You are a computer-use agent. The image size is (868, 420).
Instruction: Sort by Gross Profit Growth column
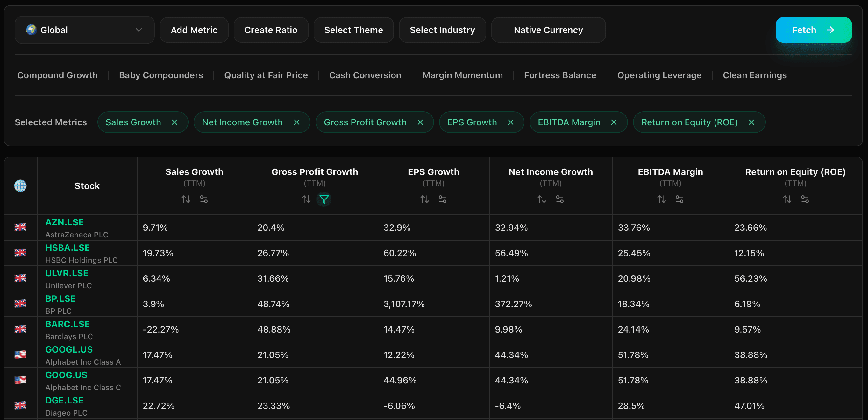306,199
